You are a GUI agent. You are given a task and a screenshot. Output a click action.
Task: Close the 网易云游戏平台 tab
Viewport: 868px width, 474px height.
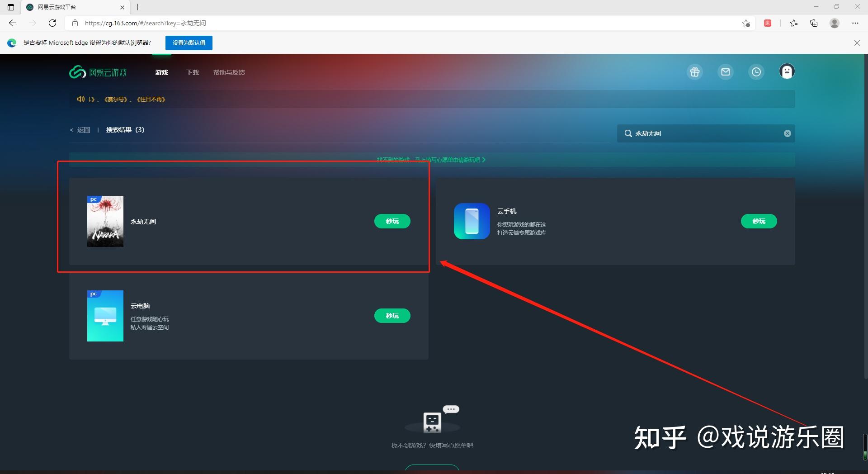122,7
